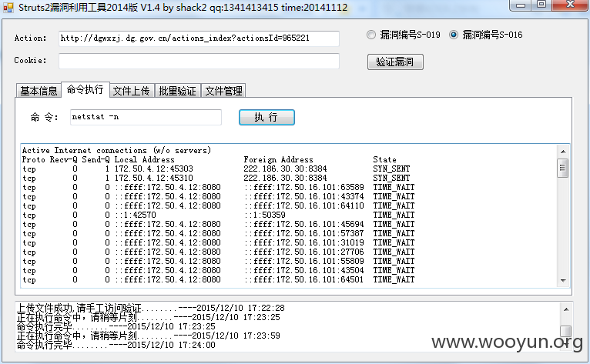Select the 漏洞编号S-019 radio button
Image resolution: width=590 pixels, height=364 pixels.
371,35
